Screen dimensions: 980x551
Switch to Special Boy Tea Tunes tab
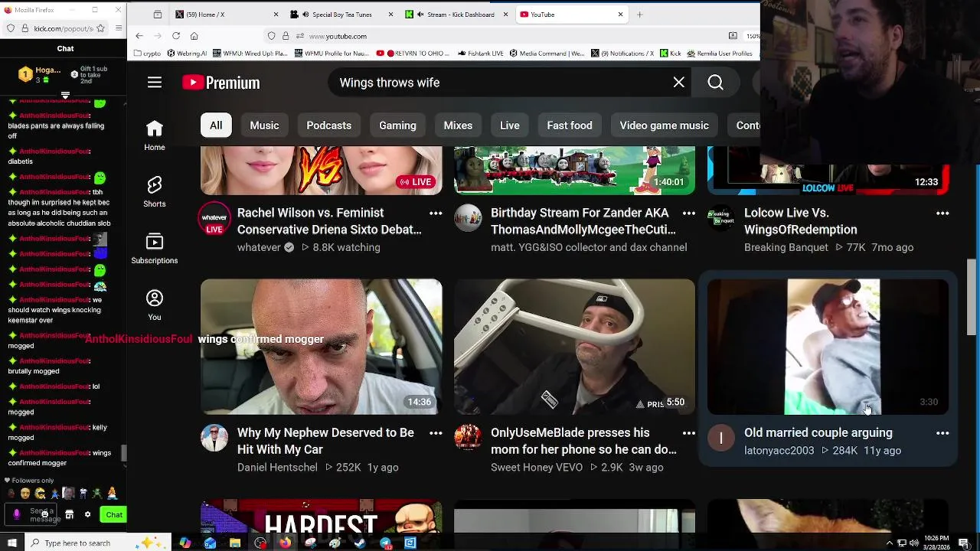coord(341,15)
